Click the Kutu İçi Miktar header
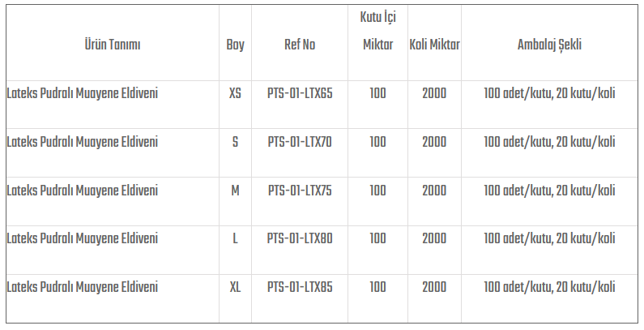 (377, 31)
